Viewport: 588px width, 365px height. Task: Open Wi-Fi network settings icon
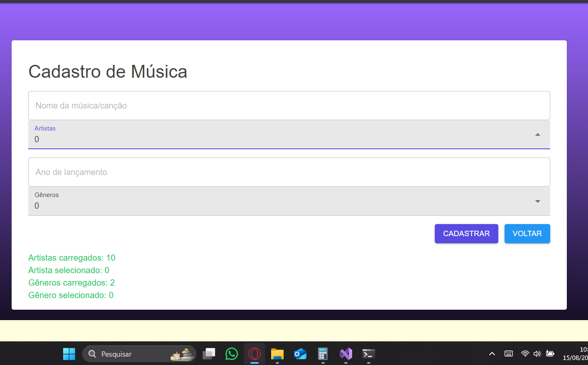tap(525, 354)
